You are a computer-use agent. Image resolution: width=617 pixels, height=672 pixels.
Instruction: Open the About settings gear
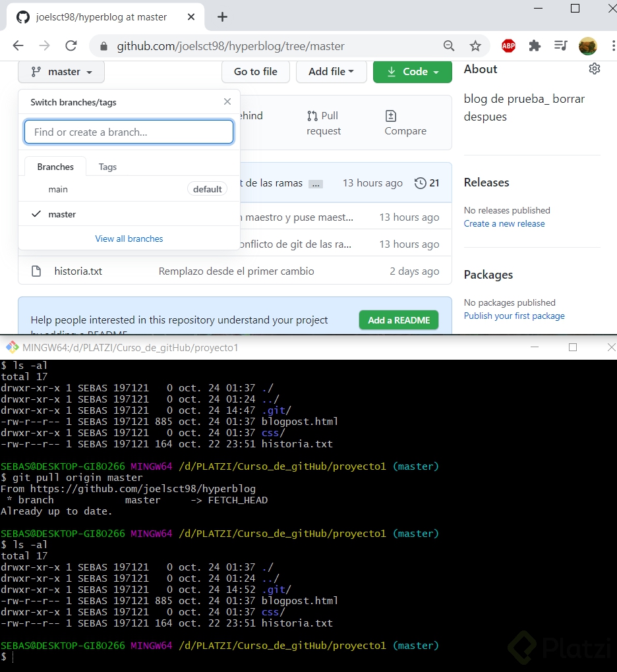click(595, 69)
